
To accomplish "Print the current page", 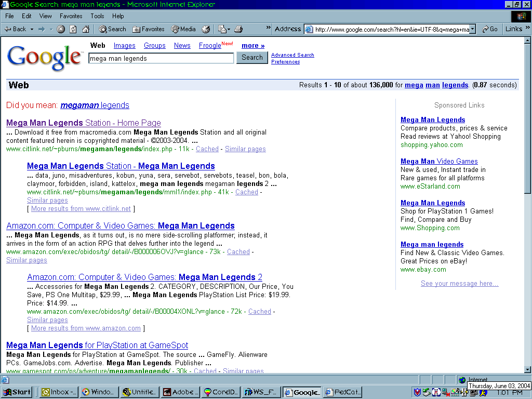I will (238, 29).
